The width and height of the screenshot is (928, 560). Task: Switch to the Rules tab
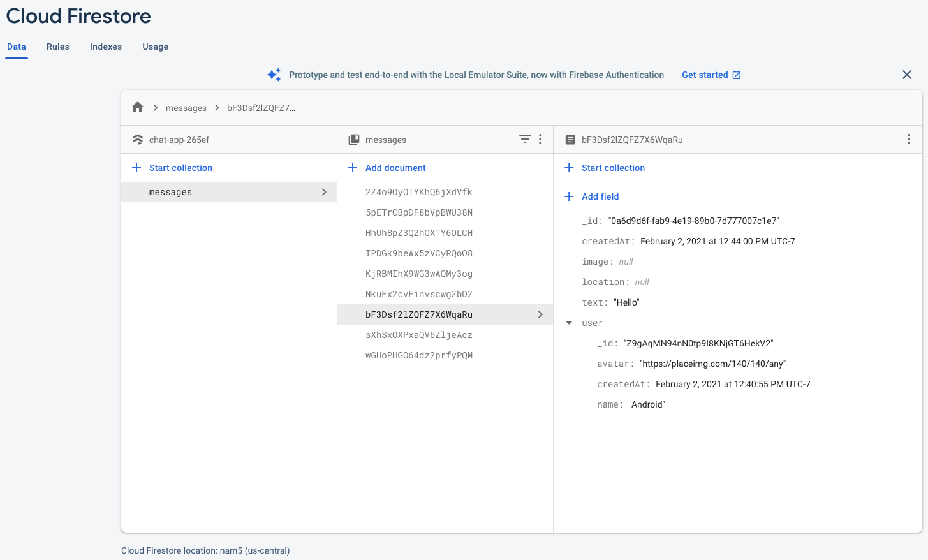58,47
